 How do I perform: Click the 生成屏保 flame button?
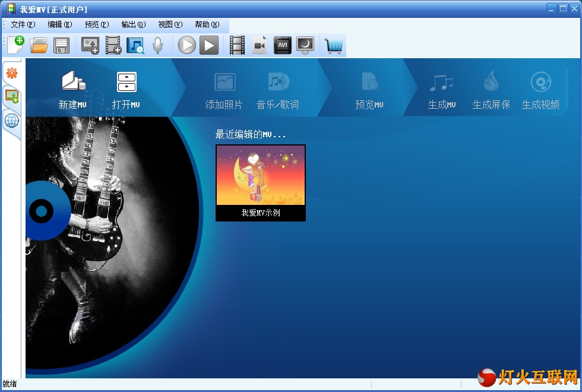pyautogui.click(x=491, y=90)
